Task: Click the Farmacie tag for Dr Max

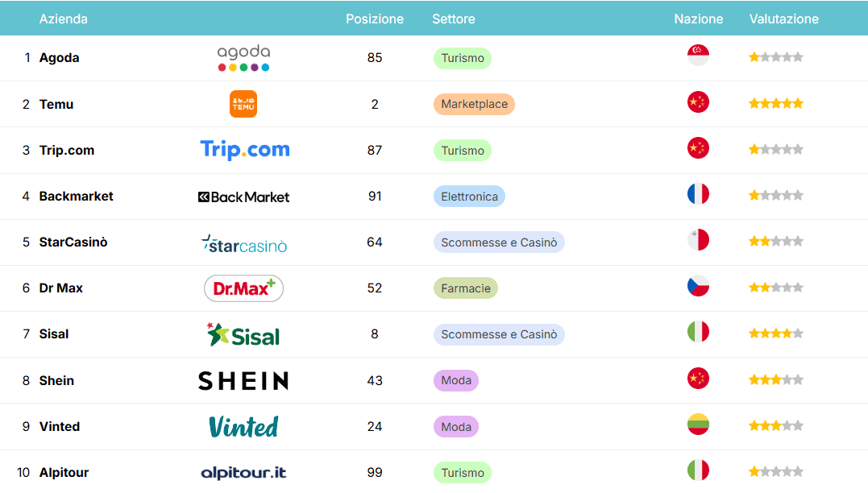Action: 465,288
